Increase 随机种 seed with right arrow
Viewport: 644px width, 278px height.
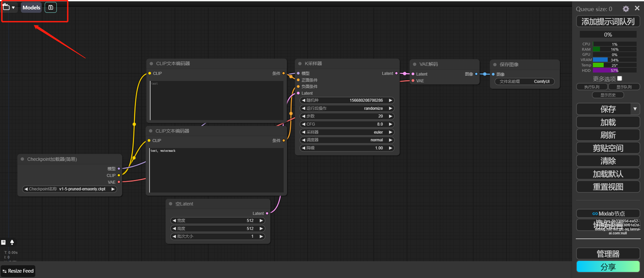[x=391, y=100]
